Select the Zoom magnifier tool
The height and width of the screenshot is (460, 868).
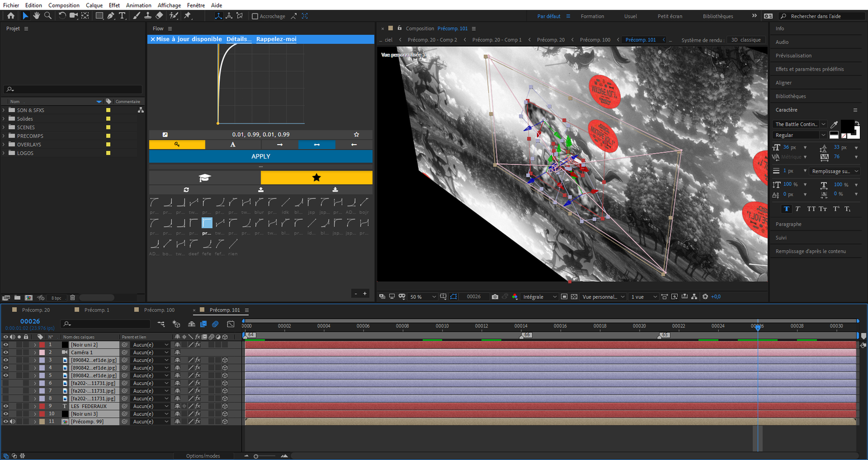click(47, 16)
